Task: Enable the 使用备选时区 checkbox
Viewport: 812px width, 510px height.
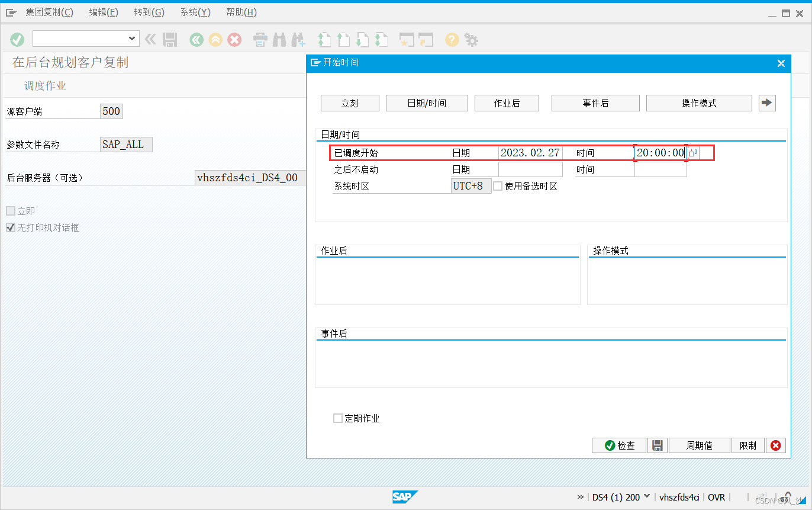Action: point(498,186)
